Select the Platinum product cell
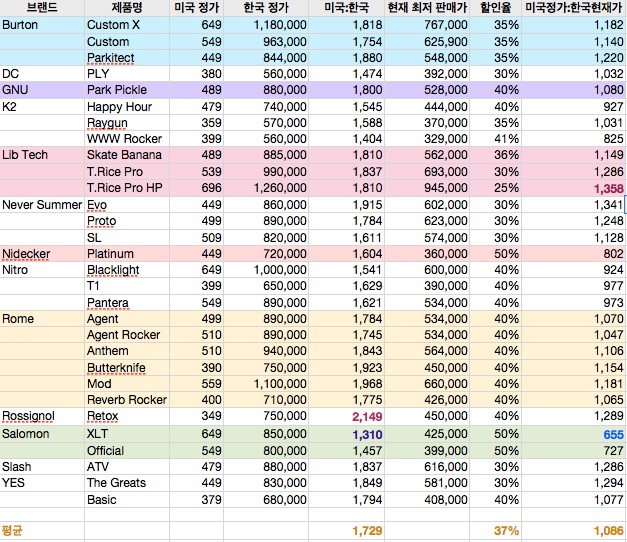Viewport: 627px width, 542px height. [x=127, y=254]
